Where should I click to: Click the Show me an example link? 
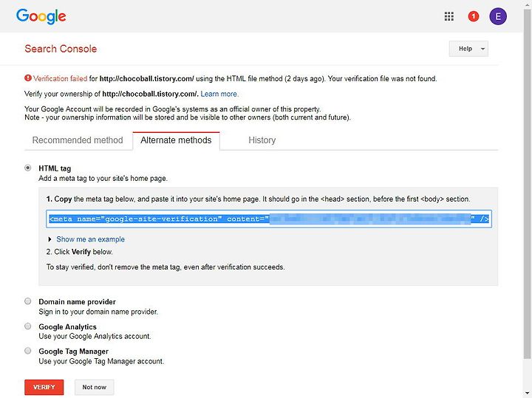91,239
